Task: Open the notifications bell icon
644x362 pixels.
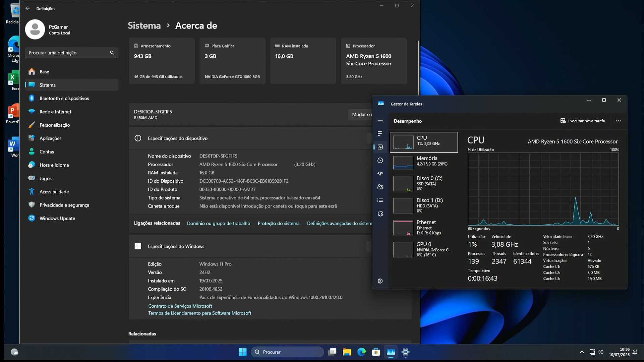Action: click(x=635, y=352)
